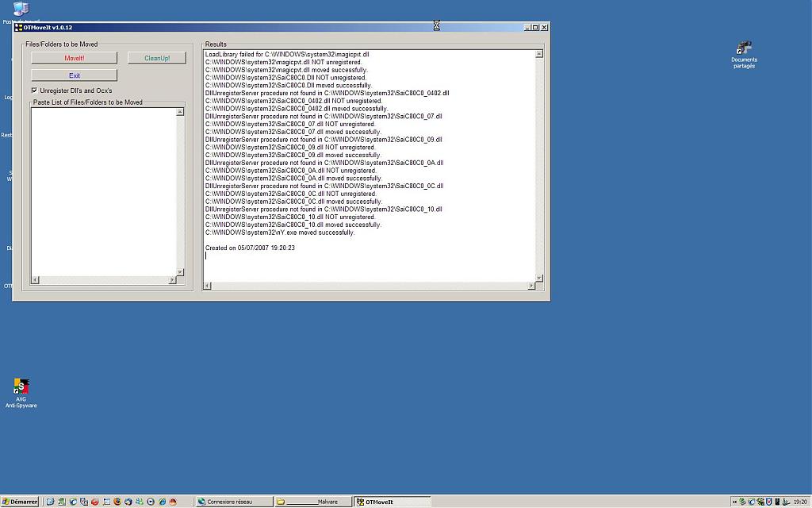The height and width of the screenshot is (508, 812).
Task: Launch Internet Explorer from the quick launch bar
Action: pyautogui.click(x=162, y=502)
